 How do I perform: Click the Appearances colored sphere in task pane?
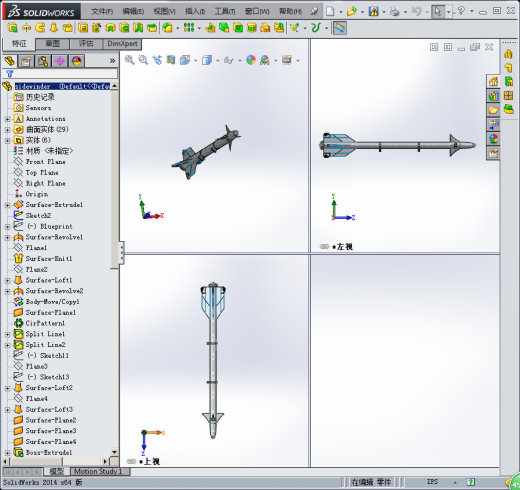click(493, 139)
